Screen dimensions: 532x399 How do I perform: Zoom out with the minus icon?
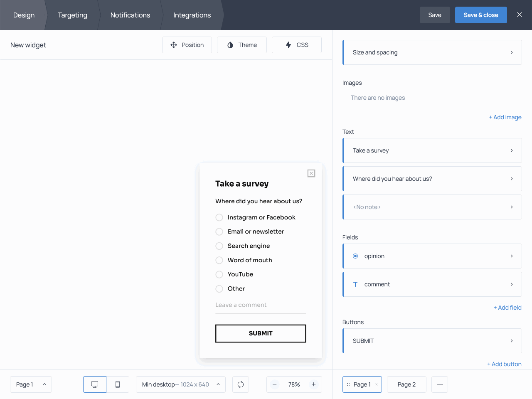click(x=275, y=384)
